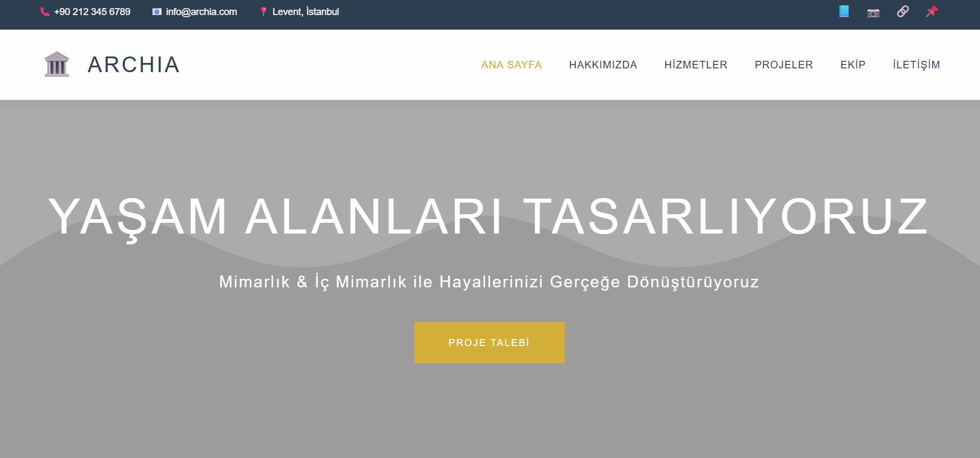The height and width of the screenshot is (458, 980).
Task: Click the phone number +90 212 345 6789
Action: coord(92,12)
